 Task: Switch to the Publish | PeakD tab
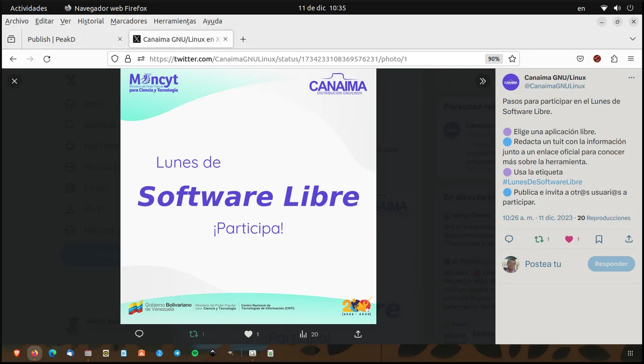(x=75, y=39)
